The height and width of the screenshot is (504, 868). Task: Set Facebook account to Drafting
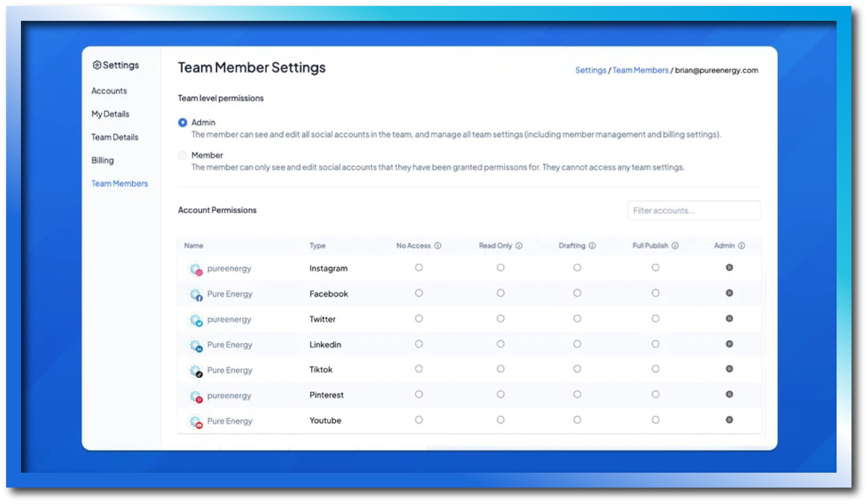tap(577, 293)
